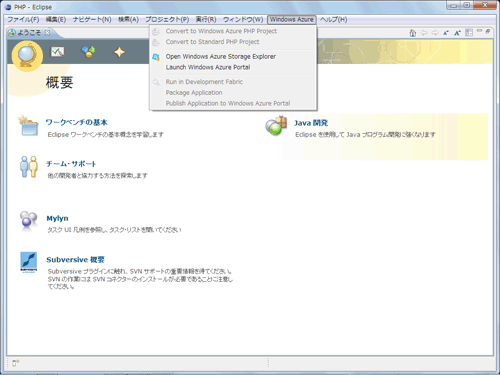This screenshot has width=500, height=375.
Task: Click the Subversive SVN logo icon
Action: 28,262
